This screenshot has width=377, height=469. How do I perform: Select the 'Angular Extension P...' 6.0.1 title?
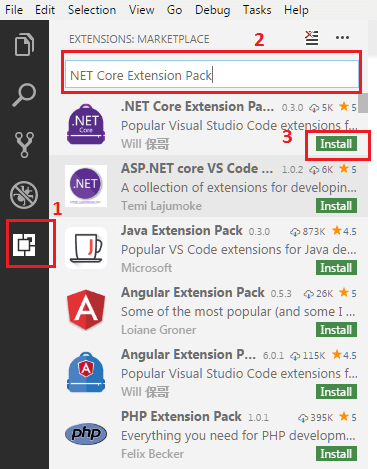point(188,355)
